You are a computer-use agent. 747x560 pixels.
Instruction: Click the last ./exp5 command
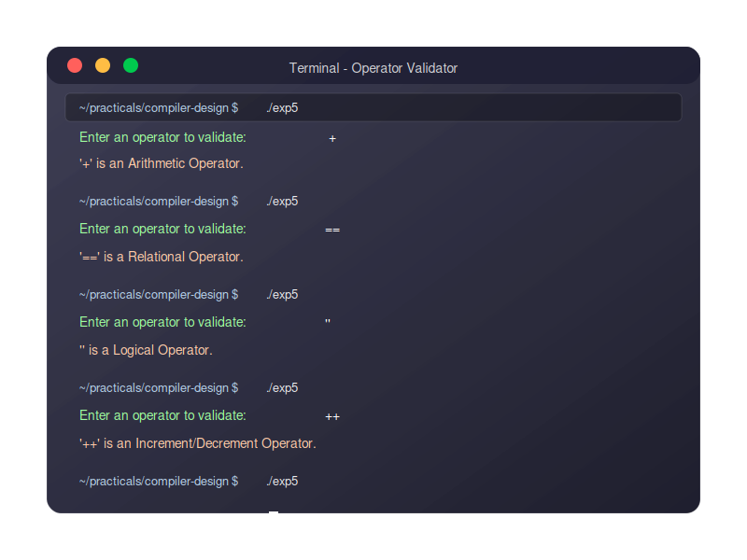point(283,482)
